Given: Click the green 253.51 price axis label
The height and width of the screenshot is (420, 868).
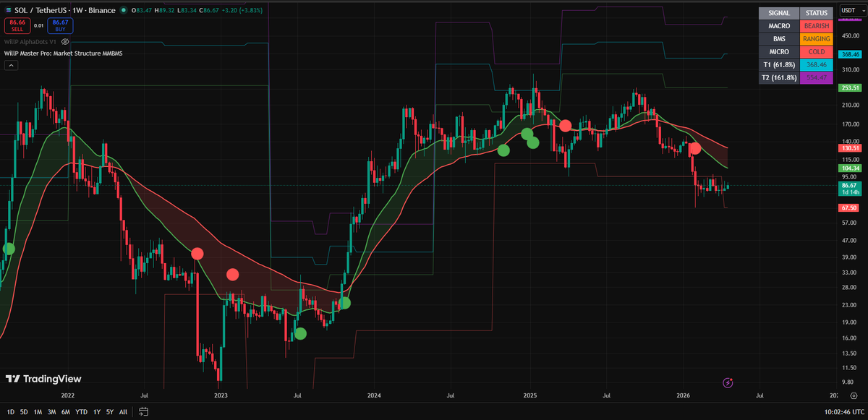Looking at the screenshot, I should point(849,87).
